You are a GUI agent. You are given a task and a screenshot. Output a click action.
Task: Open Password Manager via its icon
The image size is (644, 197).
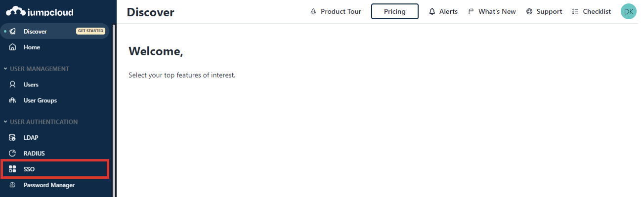pos(13,185)
